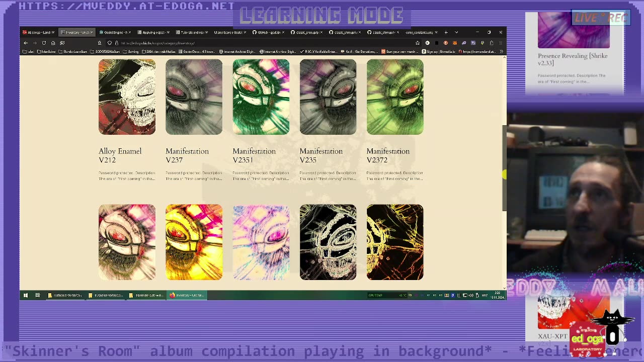Open the Start your own merch bookmark

tap(400, 51)
